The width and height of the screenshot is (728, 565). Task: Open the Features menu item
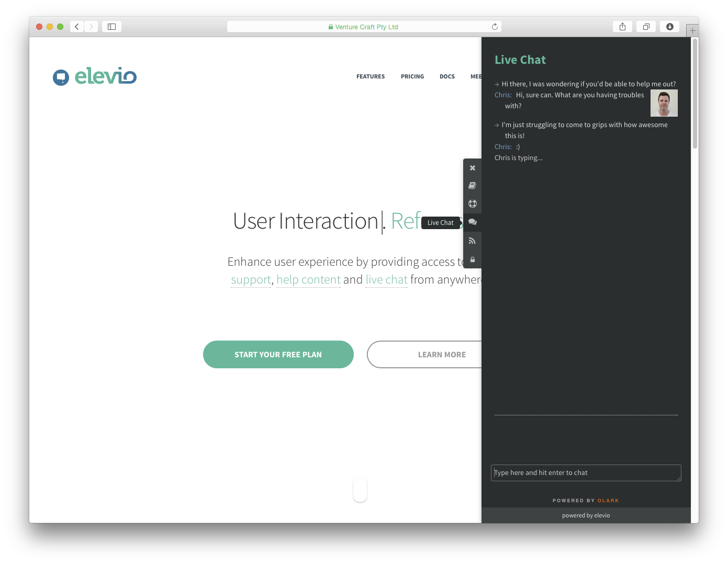click(x=371, y=76)
